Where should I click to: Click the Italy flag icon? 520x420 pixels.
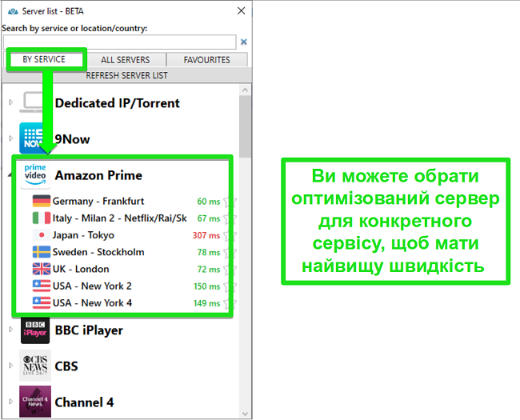point(42,218)
